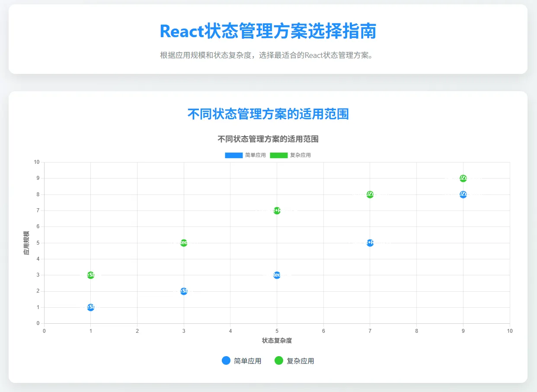This screenshot has width=537, height=392.
Task: Click the y-axis tick label 4
Action: (x=38, y=259)
